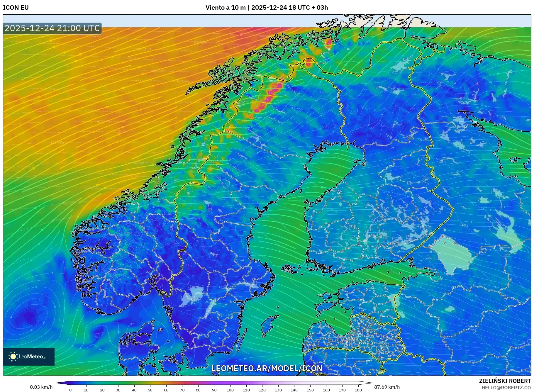Open the LEOMETEO.AR/MODEL/ICON watermark link
Screen dimensions: 534x392
coord(267,368)
